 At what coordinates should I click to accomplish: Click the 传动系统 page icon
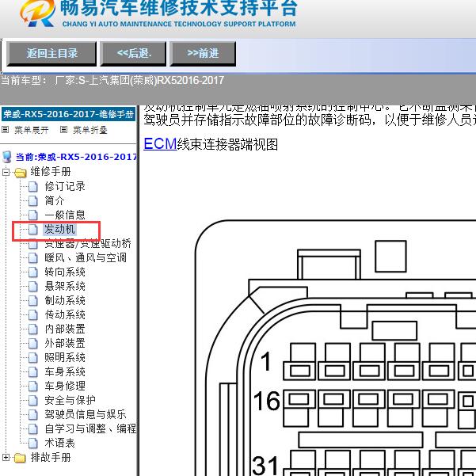point(33,315)
